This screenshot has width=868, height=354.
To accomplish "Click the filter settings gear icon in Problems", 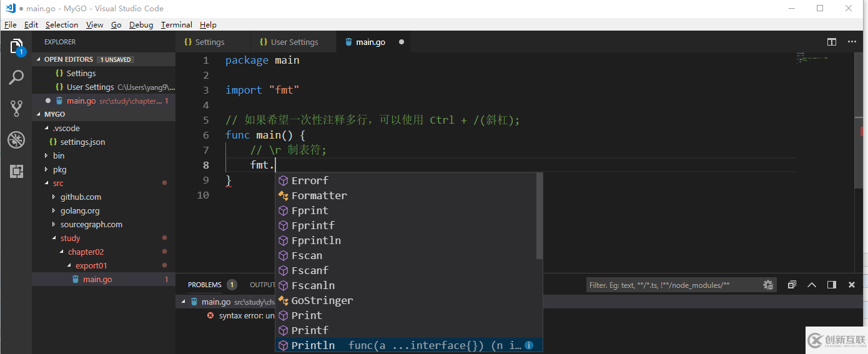I will (x=768, y=285).
